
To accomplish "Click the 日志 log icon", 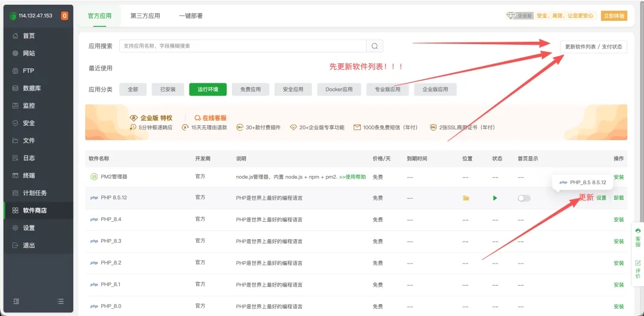I will (15, 158).
